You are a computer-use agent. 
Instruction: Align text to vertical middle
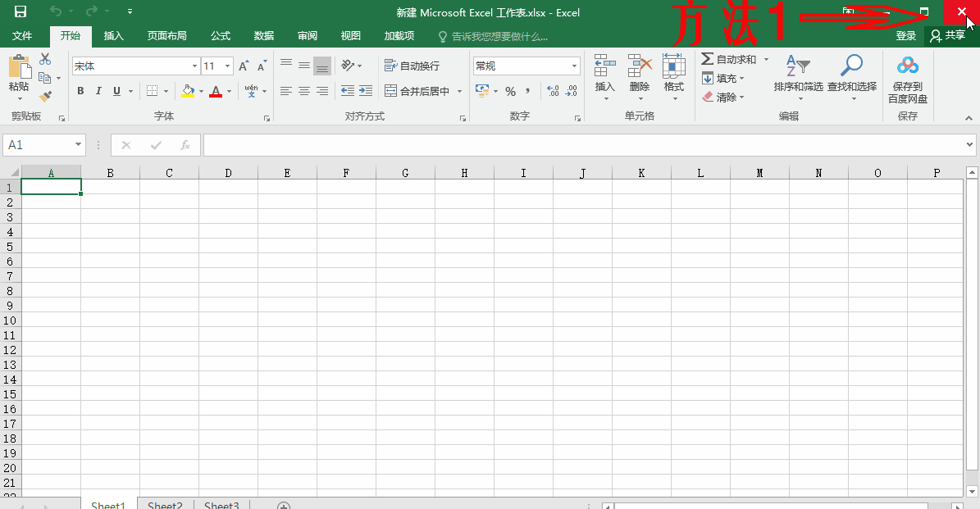(304, 65)
